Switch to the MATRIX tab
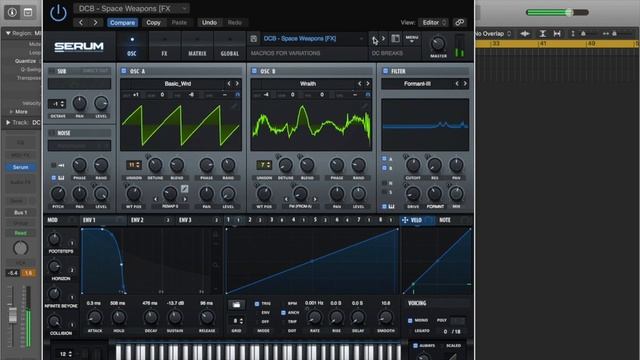This screenshot has height=360, width=640. (197, 47)
